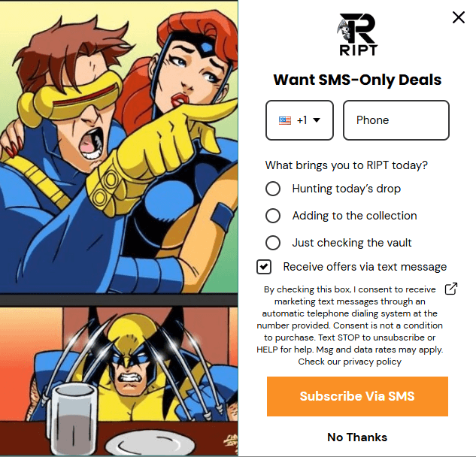Focus the Phone number input field
476x457 pixels.
click(396, 120)
